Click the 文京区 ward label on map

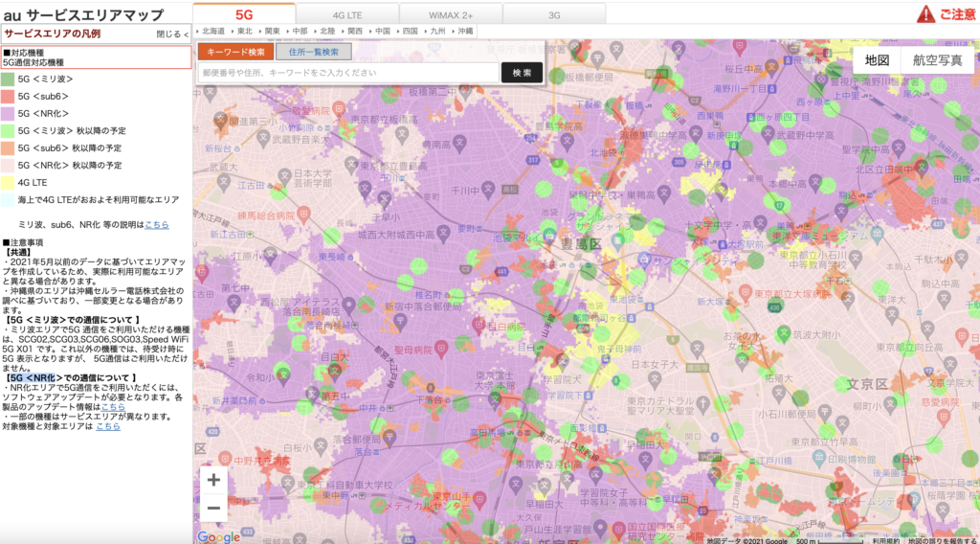[x=867, y=384]
